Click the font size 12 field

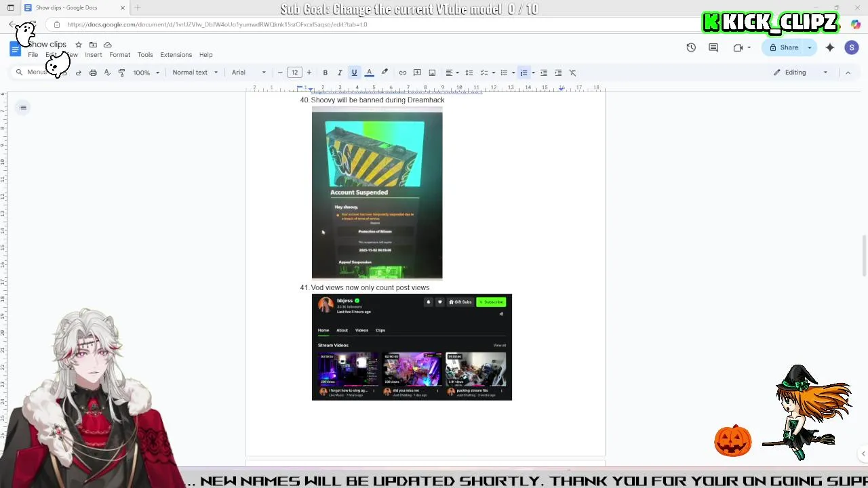(x=295, y=73)
